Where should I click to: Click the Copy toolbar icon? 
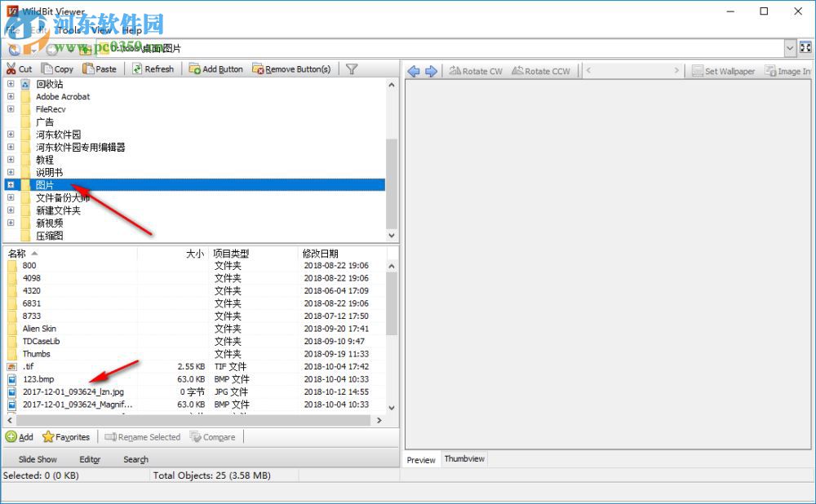[x=48, y=69]
